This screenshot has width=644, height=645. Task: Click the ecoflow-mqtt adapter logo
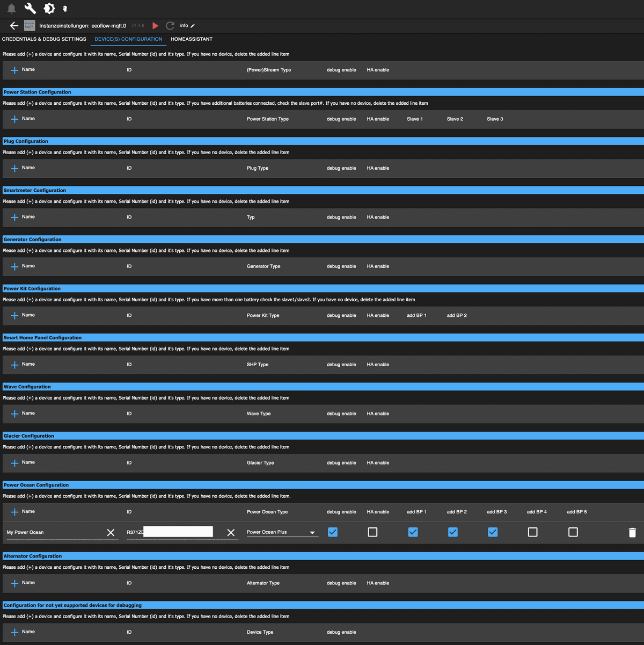coord(30,25)
